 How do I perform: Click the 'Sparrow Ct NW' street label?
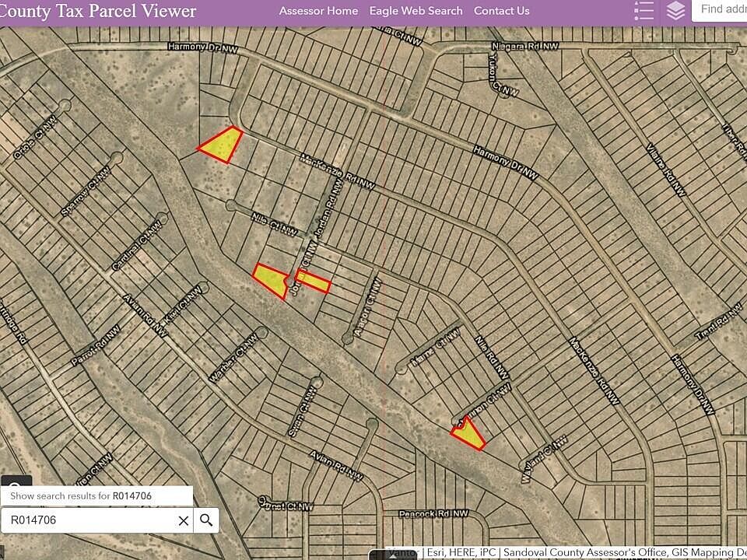pyautogui.click(x=86, y=191)
